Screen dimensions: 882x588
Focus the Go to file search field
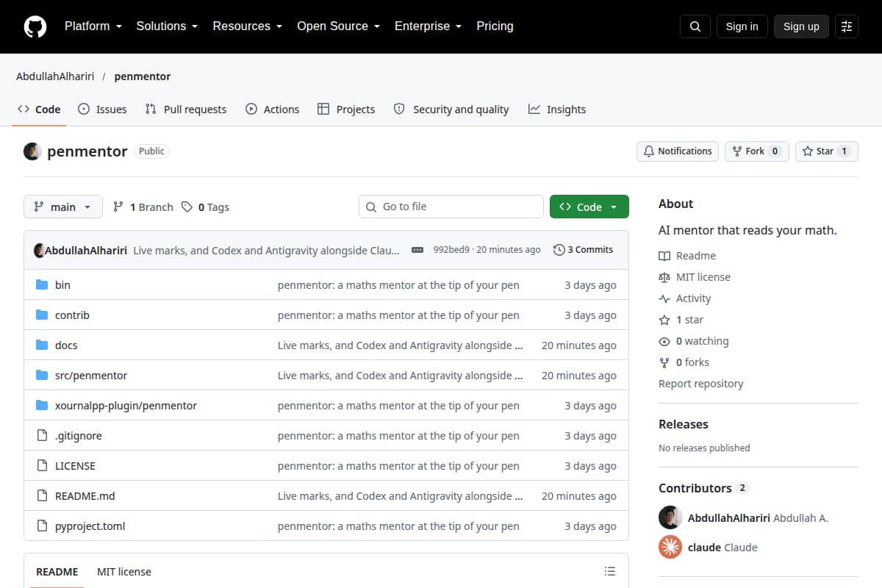451,207
